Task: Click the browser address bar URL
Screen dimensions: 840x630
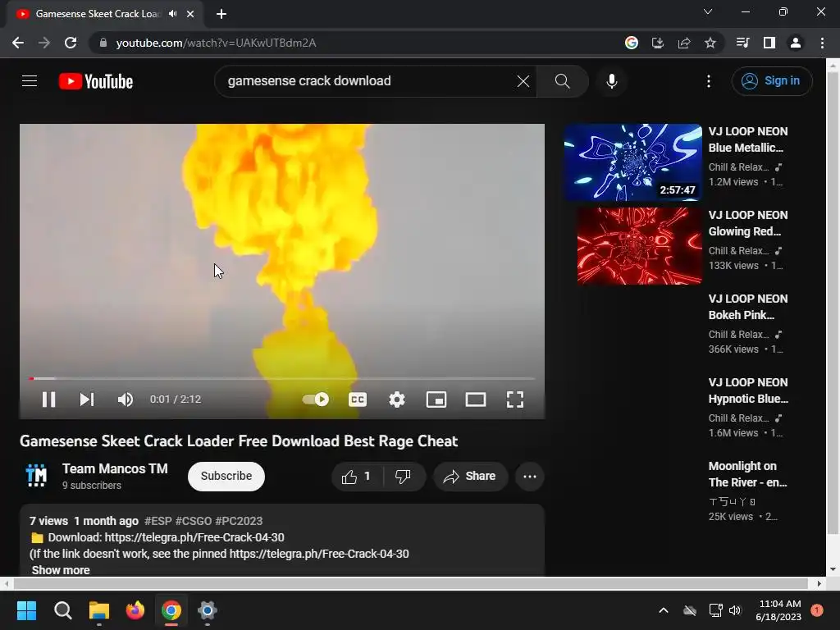Action: click(216, 43)
